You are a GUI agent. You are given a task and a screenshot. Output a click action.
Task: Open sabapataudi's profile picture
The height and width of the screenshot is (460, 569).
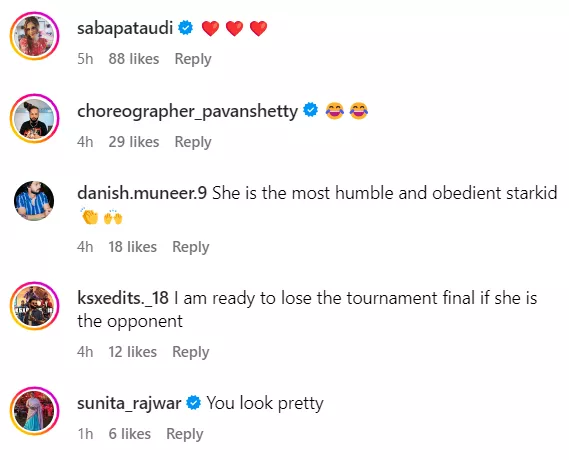(34, 36)
